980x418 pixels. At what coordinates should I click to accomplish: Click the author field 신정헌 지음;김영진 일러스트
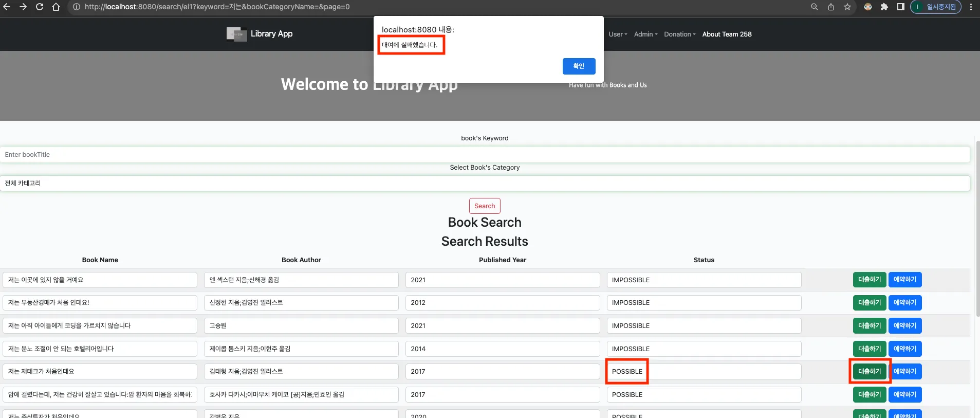(301, 303)
